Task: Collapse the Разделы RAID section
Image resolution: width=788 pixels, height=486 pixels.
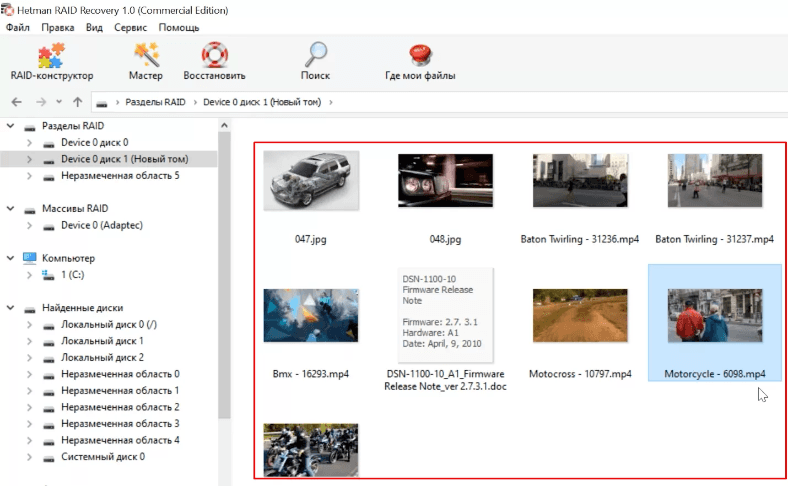Action: [11, 126]
